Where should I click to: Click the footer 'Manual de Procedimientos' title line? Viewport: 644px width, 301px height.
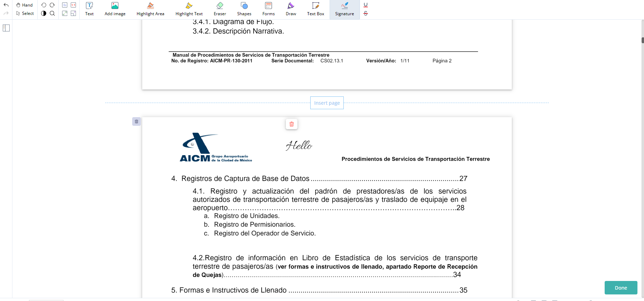point(251,55)
